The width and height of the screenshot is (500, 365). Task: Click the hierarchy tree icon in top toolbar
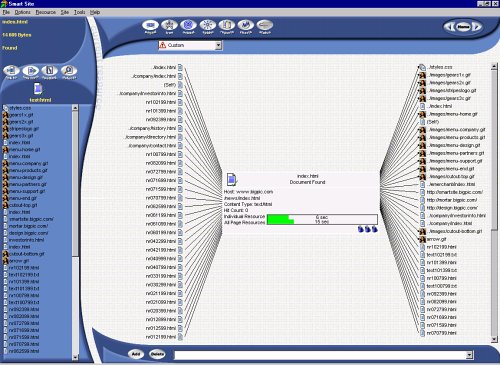[x=169, y=25]
